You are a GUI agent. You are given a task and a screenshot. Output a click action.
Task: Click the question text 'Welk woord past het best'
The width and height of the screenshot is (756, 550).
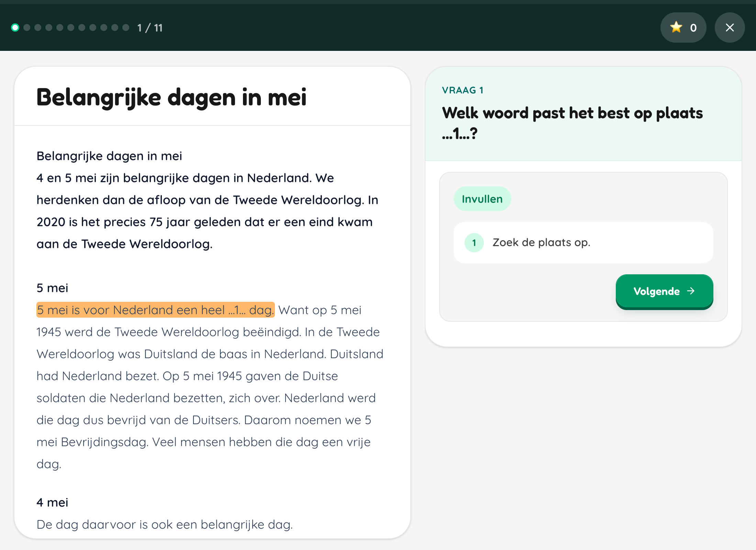pos(572,123)
